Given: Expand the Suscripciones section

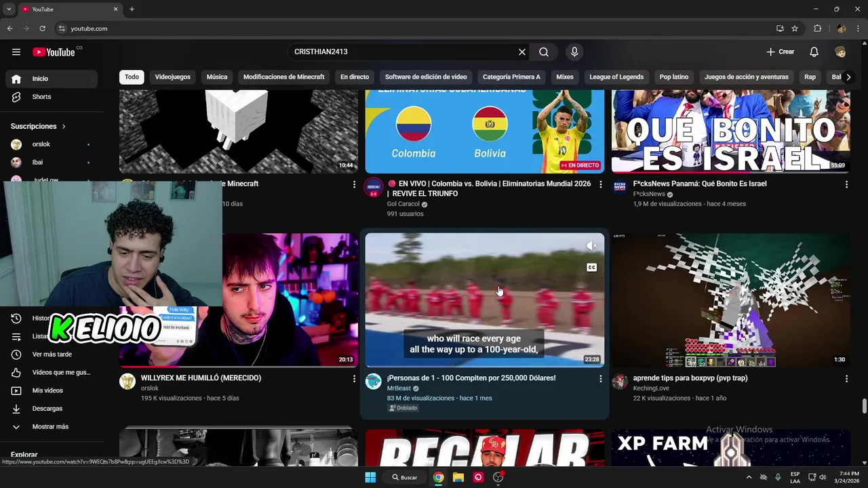Looking at the screenshot, I should point(39,126).
